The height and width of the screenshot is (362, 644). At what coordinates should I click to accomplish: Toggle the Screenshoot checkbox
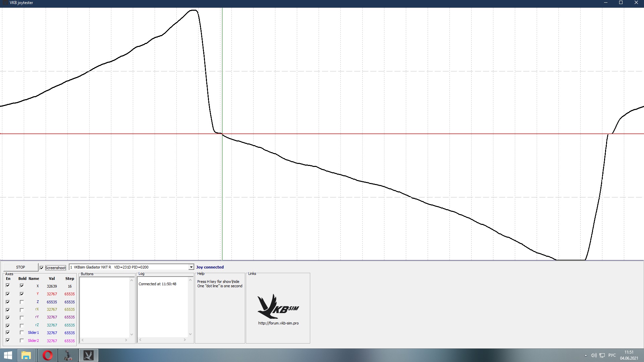click(x=42, y=268)
